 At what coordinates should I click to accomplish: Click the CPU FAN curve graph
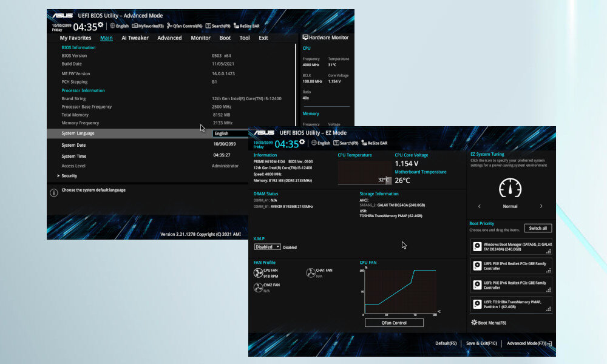[x=400, y=292]
